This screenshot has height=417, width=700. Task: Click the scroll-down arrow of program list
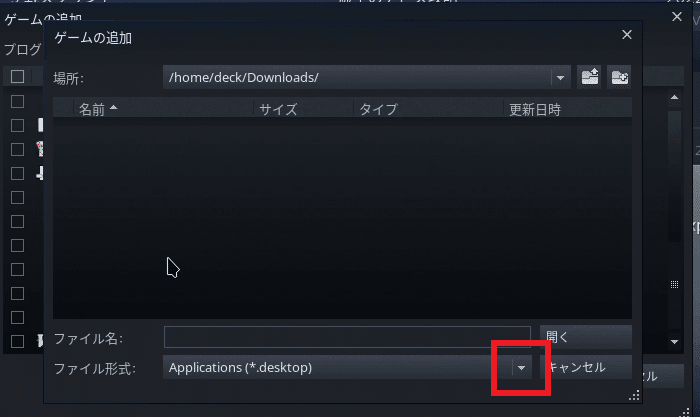pyautogui.click(x=674, y=342)
